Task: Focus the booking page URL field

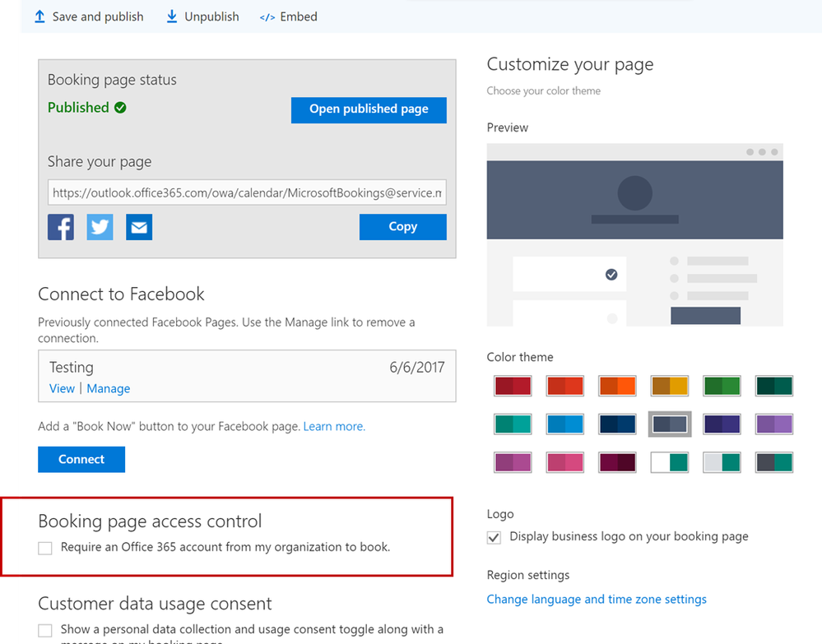Action: point(247,192)
